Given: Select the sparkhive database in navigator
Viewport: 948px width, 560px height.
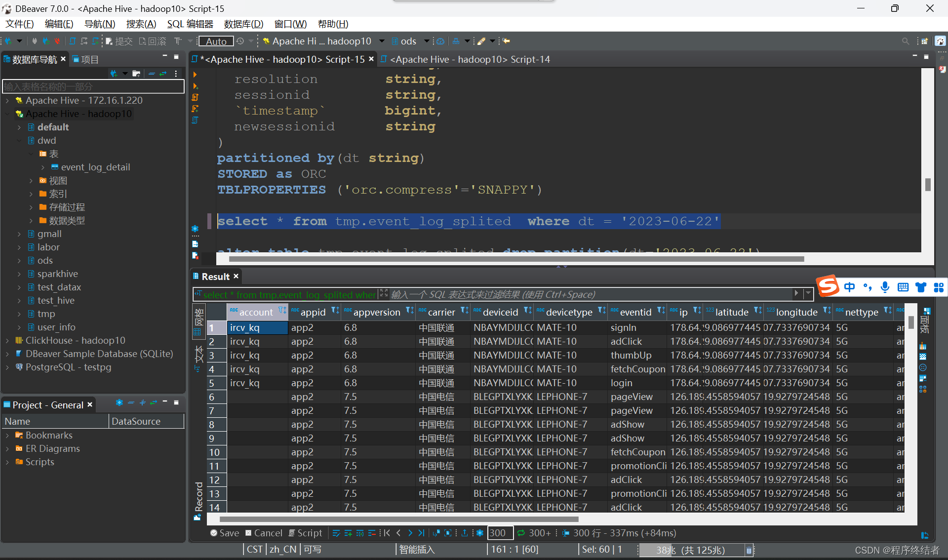Looking at the screenshot, I should (x=57, y=274).
